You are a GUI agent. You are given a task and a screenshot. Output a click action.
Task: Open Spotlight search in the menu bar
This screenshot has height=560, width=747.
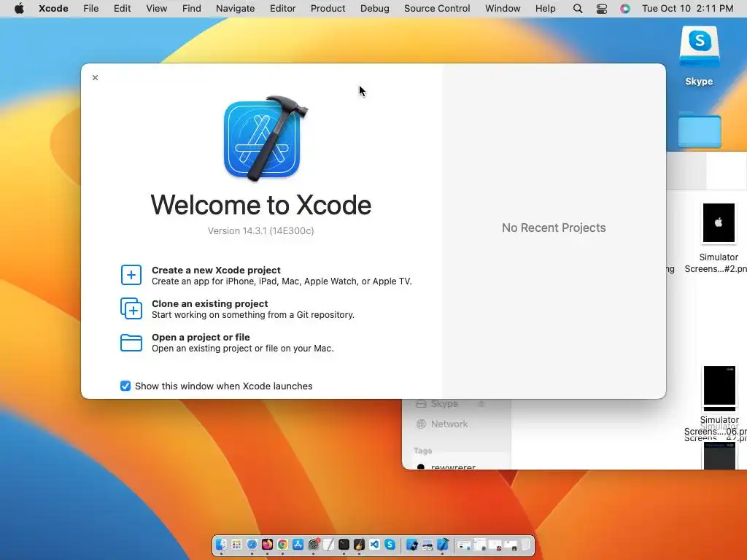[x=578, y=9]
